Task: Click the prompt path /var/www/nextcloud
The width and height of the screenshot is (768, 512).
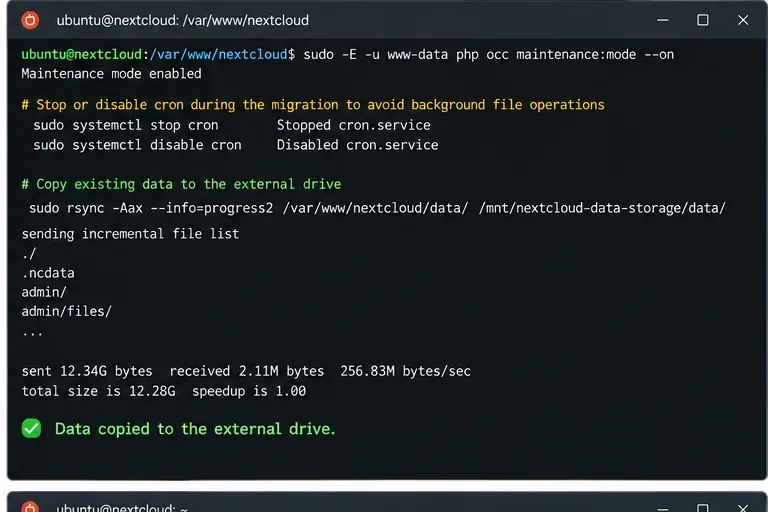Action: click(x=218, y=54)
